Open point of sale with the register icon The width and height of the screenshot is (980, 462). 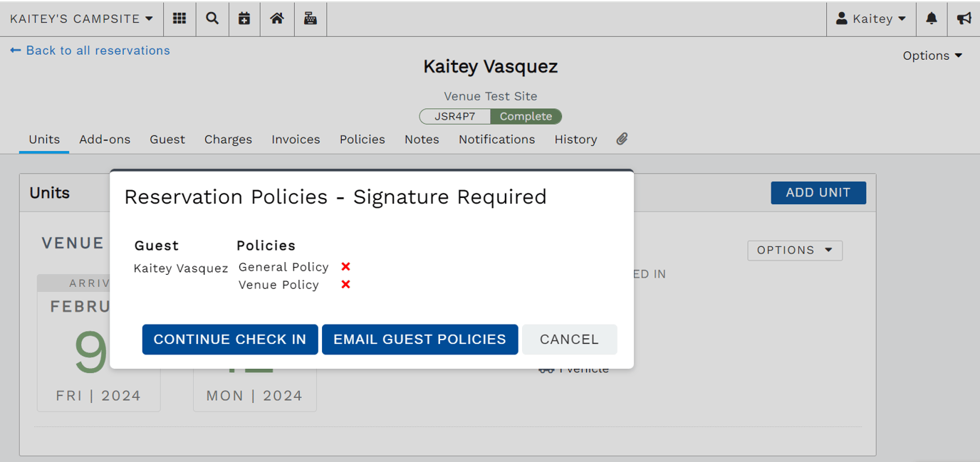(x=310, y=19)
